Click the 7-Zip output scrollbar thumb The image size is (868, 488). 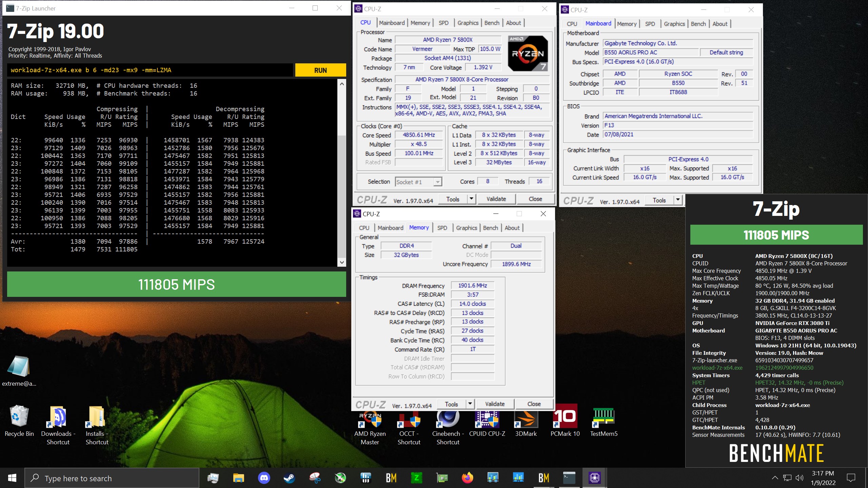click(x=342, y=196)
